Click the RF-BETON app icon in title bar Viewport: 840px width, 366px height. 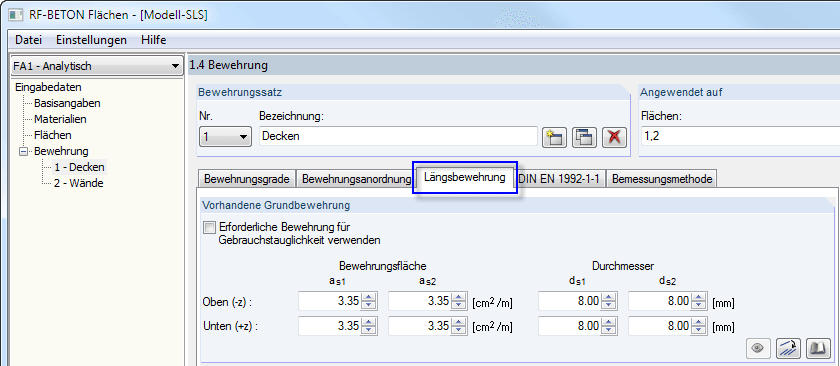pyautogui.click(x=16, y=15)
